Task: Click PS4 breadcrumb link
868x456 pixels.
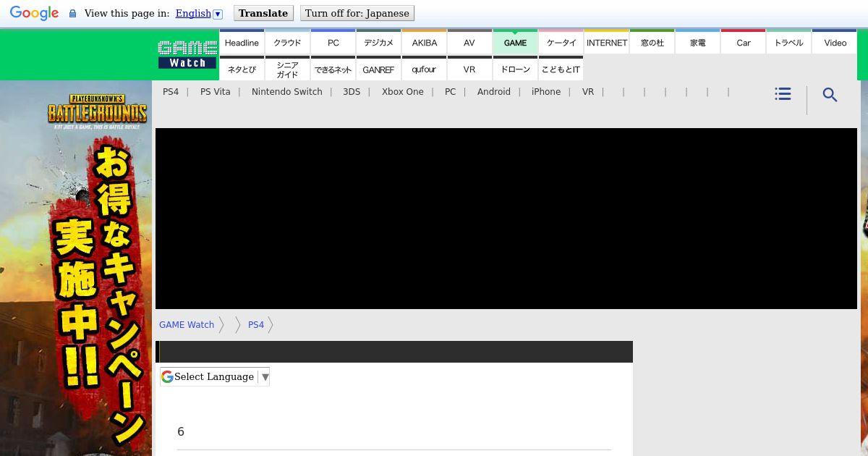Action: pos(256,325)
